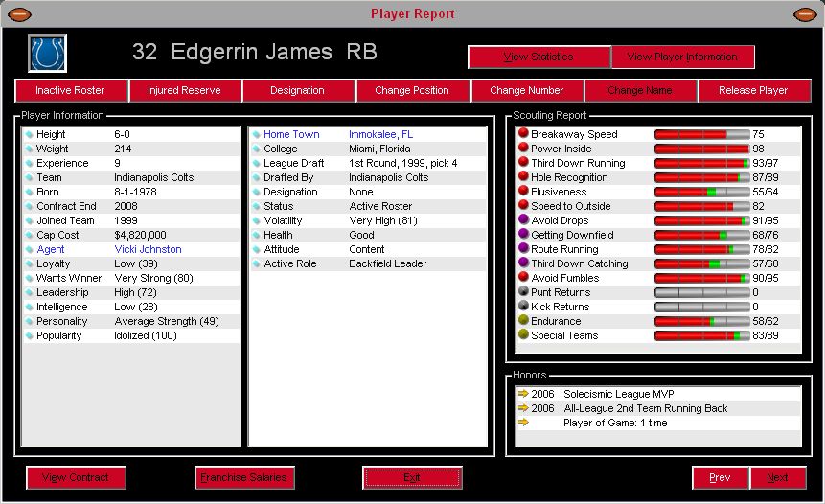Place player on Injured Reserve
Viewport: 825px width, 504px height.
(x=184, y=90)
